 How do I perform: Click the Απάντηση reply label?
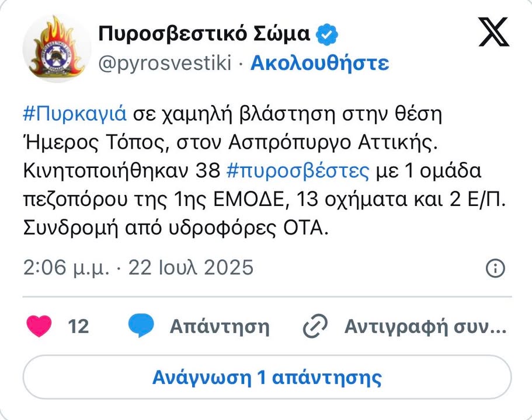tap(220, 327)
